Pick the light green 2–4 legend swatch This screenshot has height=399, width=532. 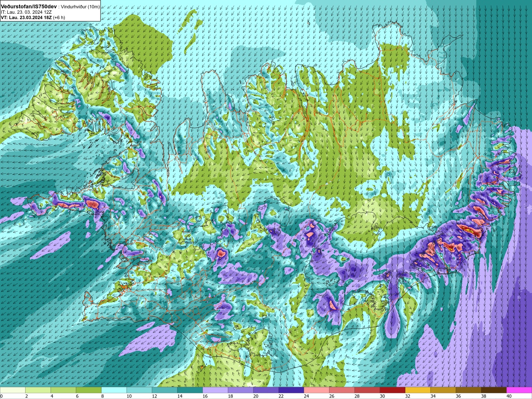point(38,390)
